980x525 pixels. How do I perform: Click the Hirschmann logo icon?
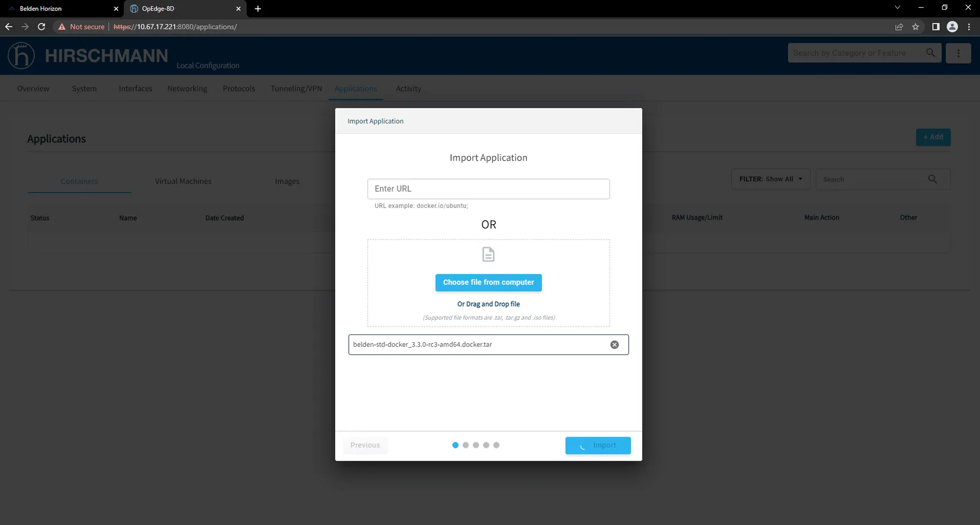point(21,55)
